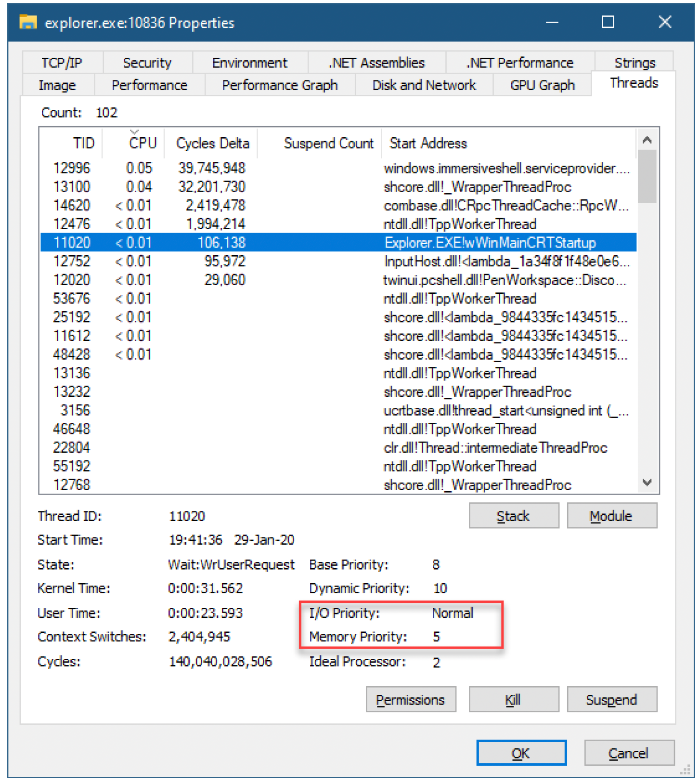The height and width of the screenshot is (784, 699).
Task: Click the scroll down arrow of thread list
Action: click(647, 482)
